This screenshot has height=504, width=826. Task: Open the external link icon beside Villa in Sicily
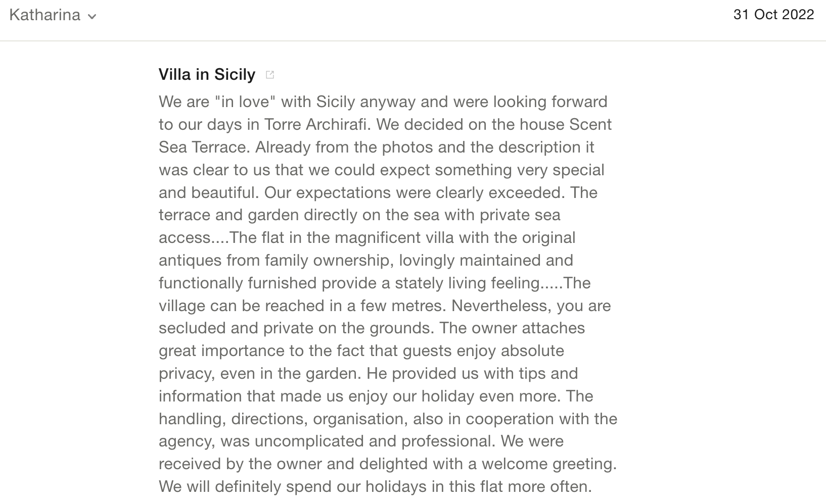point(270,75)
